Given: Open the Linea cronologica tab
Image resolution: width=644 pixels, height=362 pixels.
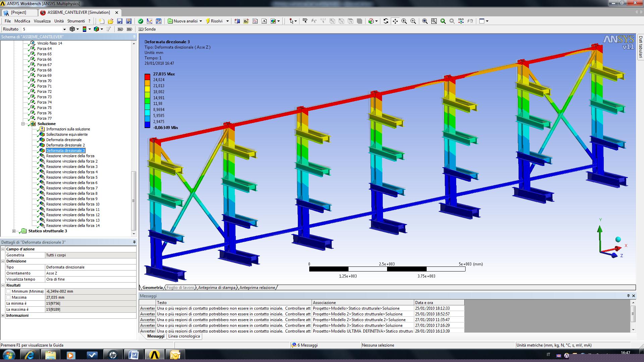Looking at the screenshot, I should point(184,336).
